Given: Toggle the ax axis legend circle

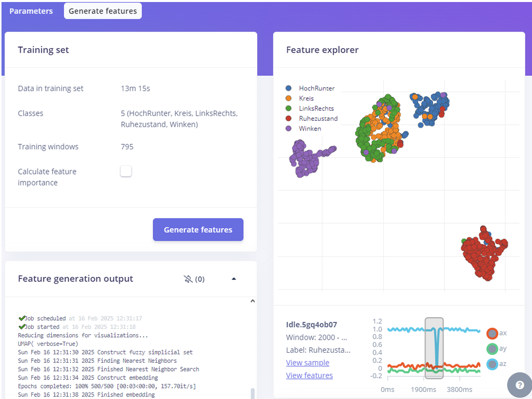Looking at the screenshot, I should pyautogui.click(x=492, y=333).
